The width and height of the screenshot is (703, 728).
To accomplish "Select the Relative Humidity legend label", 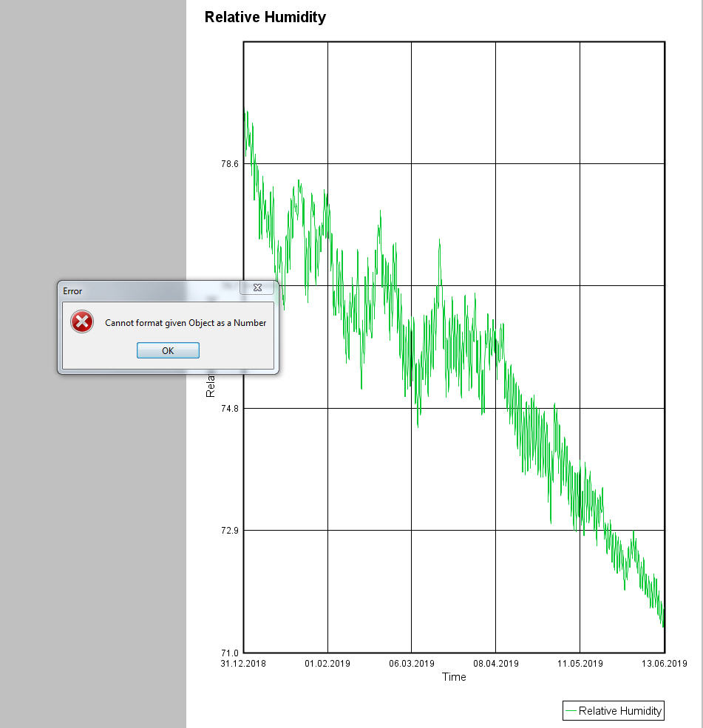I will click(x=619, y=711).
